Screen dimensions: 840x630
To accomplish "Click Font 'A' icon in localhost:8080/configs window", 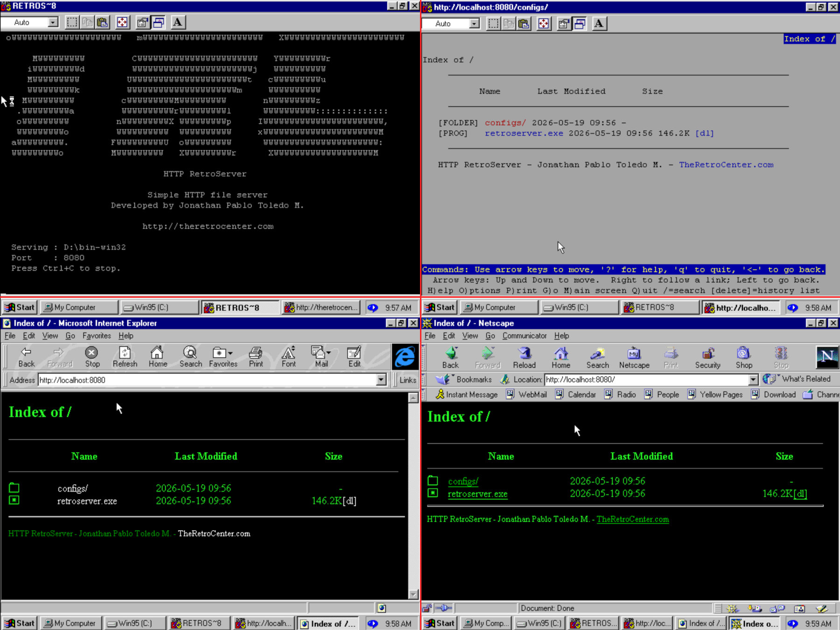I will (599, 23).
